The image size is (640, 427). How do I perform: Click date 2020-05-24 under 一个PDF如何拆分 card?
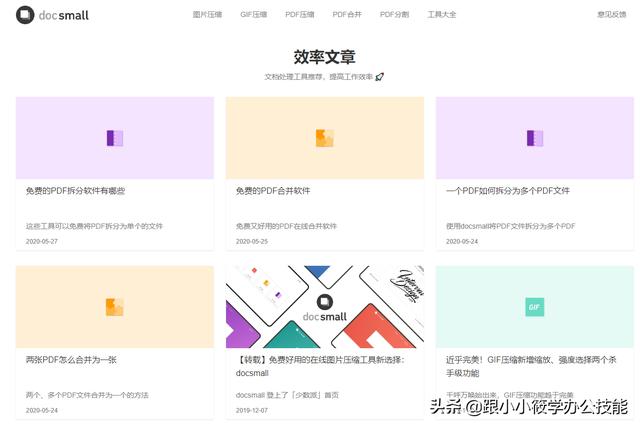[462, 241]
